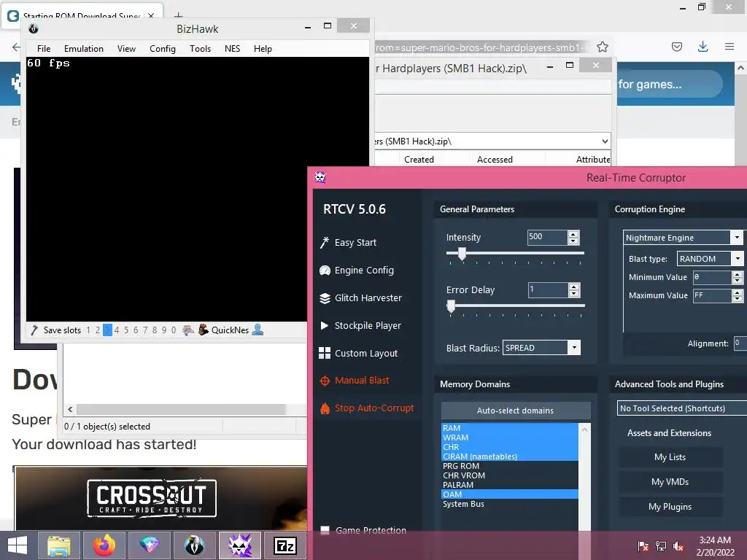Image resolution: width=747 pixels, height=560 pixels.
Task: Increase Minimum Value with spinner up
Action: pos(737,274)
